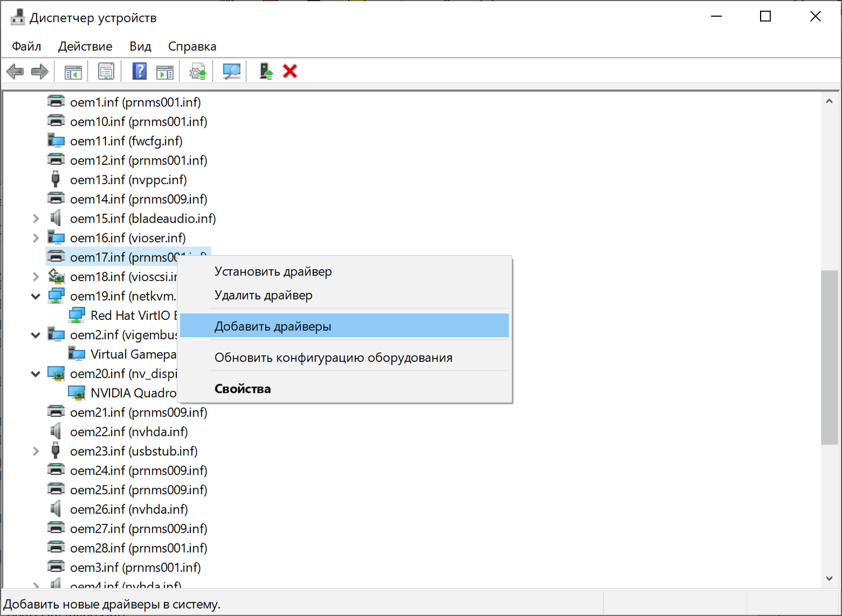Click the update driver toolbar icon

coord(198,71)
